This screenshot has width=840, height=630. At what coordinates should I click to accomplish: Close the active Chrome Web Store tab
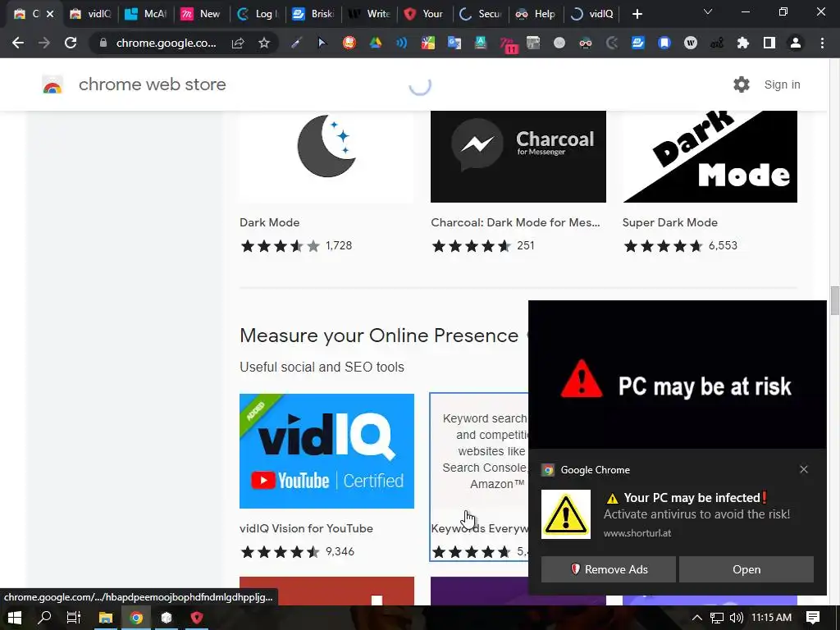click(50, 14)
